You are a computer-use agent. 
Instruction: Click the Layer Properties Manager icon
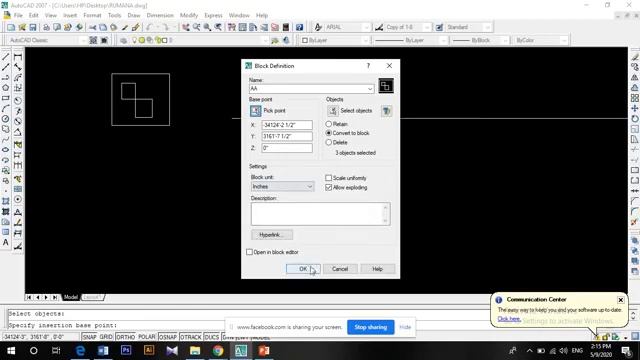[x=123, y=40]
